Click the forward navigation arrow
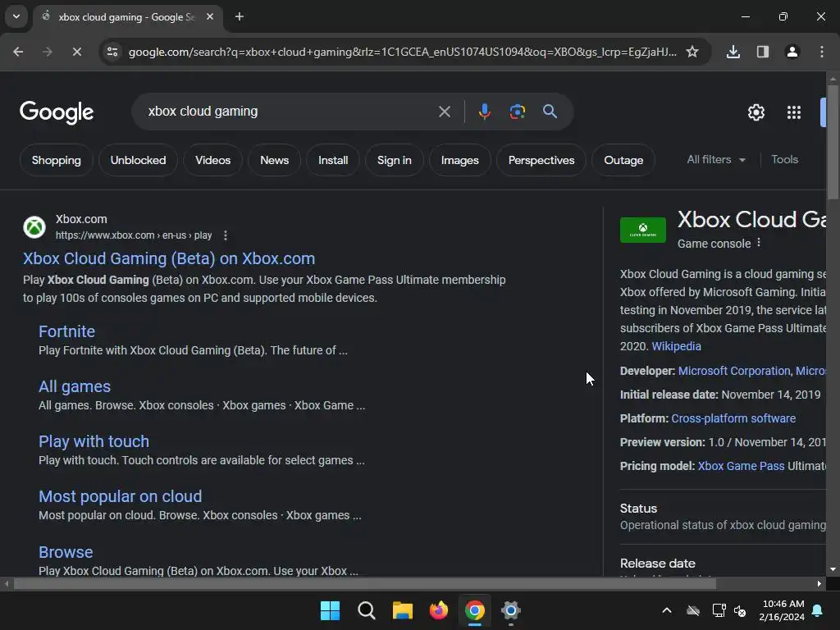Image resolution: width=840 pixels, height=630 pixels. 47,52
